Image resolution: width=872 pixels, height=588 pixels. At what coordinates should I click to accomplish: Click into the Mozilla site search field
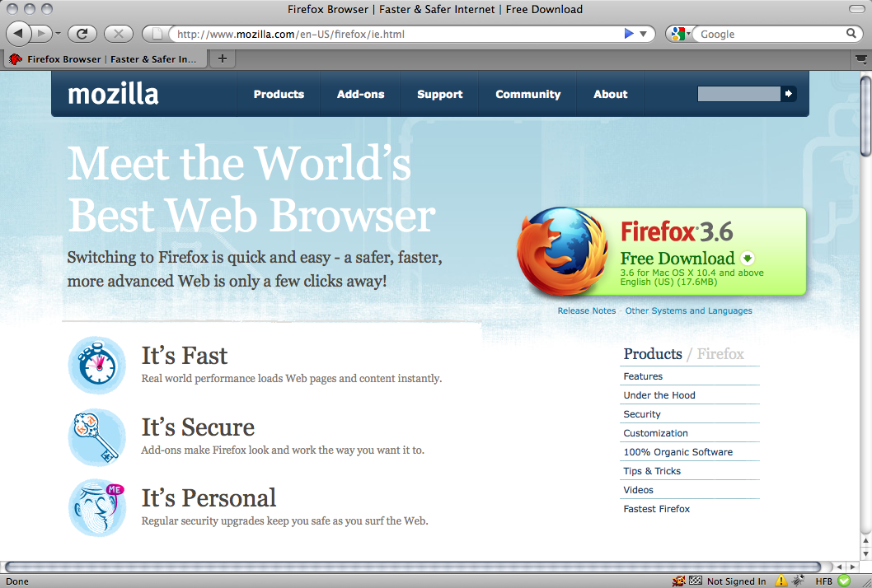point(738,94)
